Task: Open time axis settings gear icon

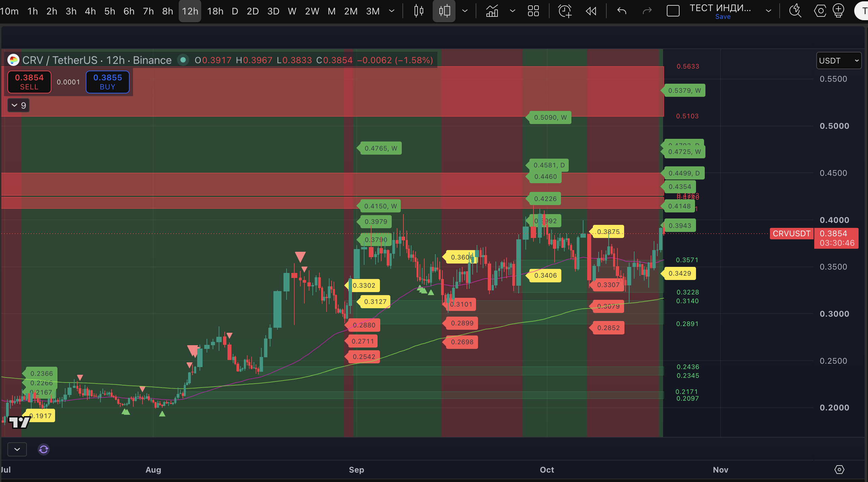Action: click(x=839, y=470)
